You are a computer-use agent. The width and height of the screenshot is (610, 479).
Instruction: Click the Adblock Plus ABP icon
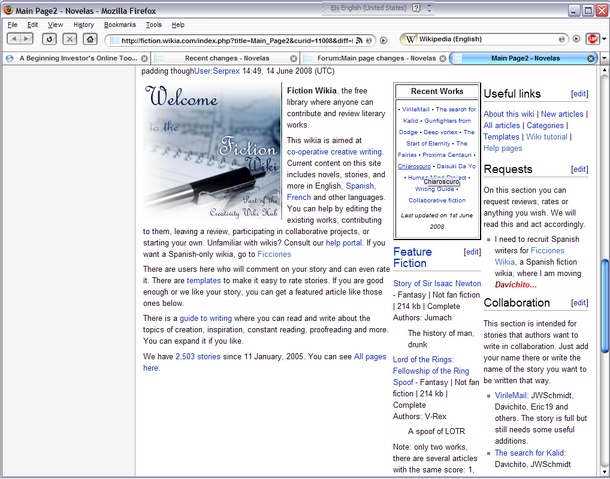[x=592, y=39]
